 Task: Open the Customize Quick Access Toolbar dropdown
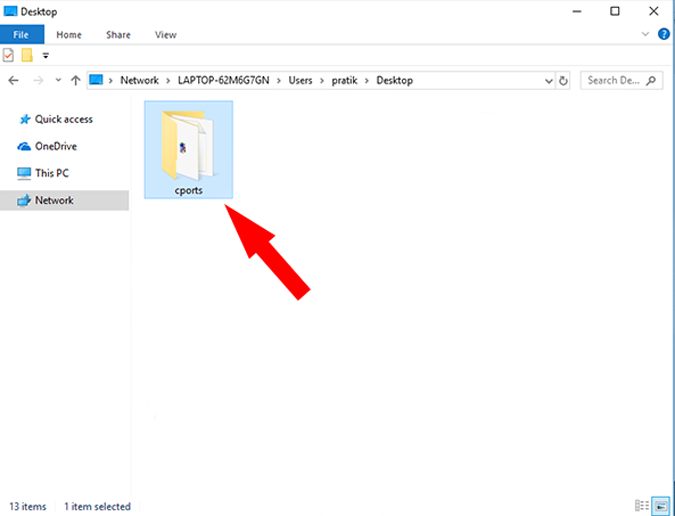click(46, 56)
